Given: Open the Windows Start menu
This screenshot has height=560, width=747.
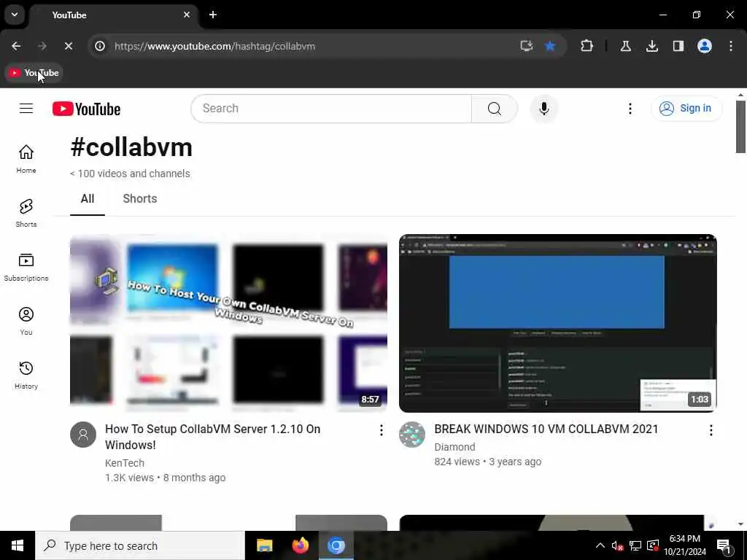Looking at the screenshot, I should tap(18, 545).
